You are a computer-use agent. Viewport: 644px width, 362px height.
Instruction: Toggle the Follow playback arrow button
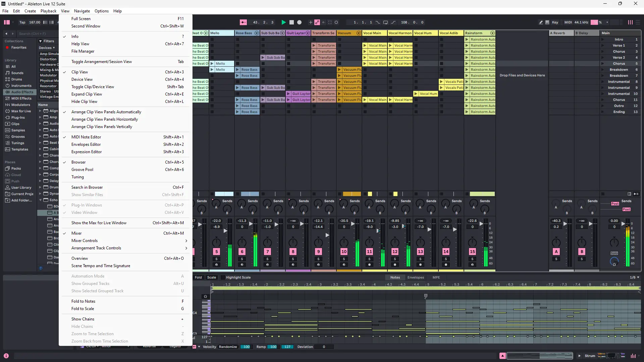tap(243, 22)
